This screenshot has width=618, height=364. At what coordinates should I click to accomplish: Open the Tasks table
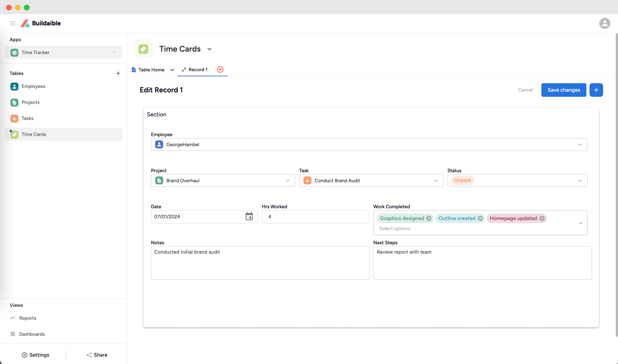[x=64, y=118]
